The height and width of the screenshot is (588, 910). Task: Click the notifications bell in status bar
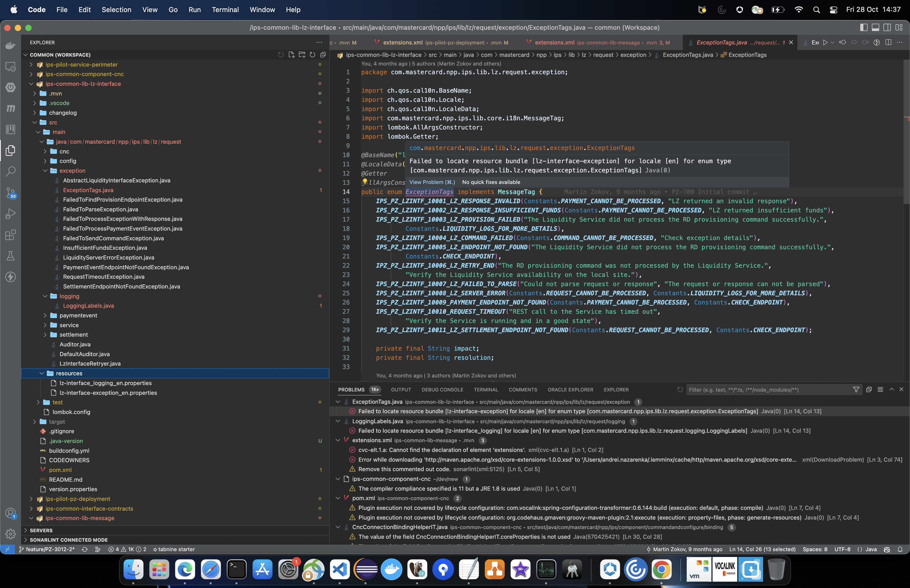coord(900,549)
